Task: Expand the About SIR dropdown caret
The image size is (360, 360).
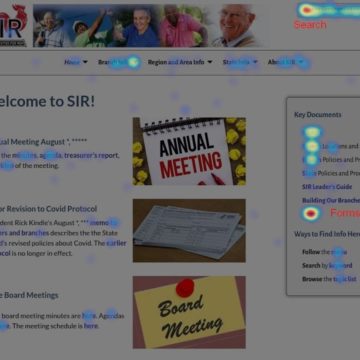Action: [x=301, y=62]
